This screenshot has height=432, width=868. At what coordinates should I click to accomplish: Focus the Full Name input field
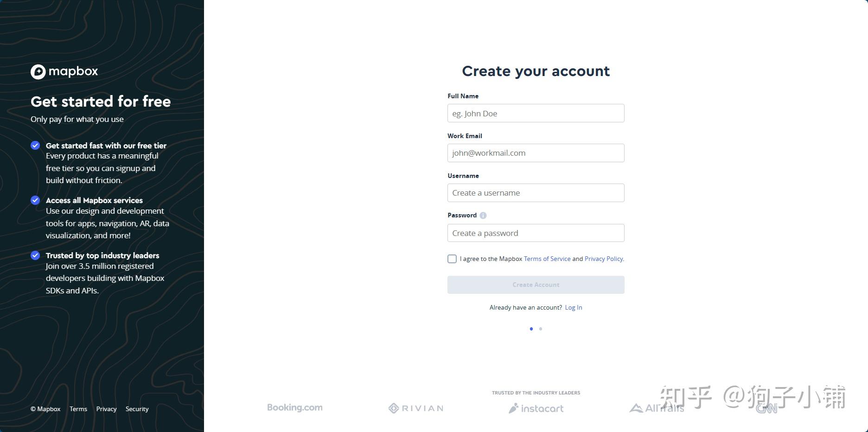tap(536, 113)
